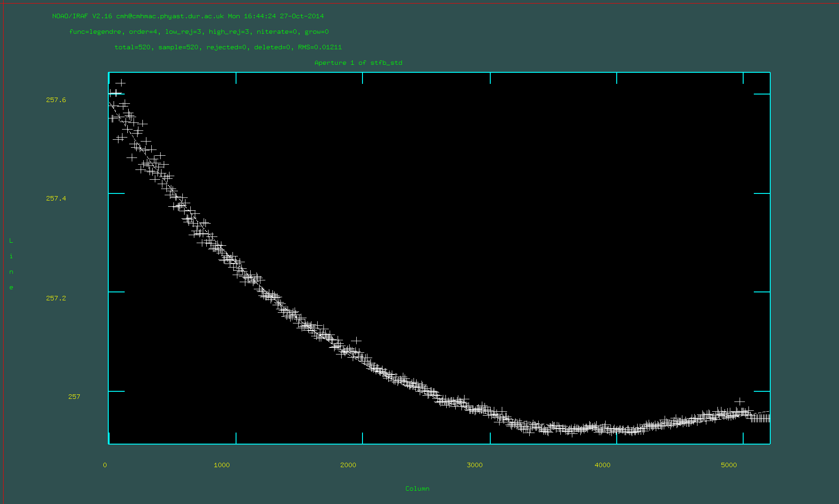The image size is (839, 504).
Task: Click the 257.4 y-axis label
Action: point(56,198)
